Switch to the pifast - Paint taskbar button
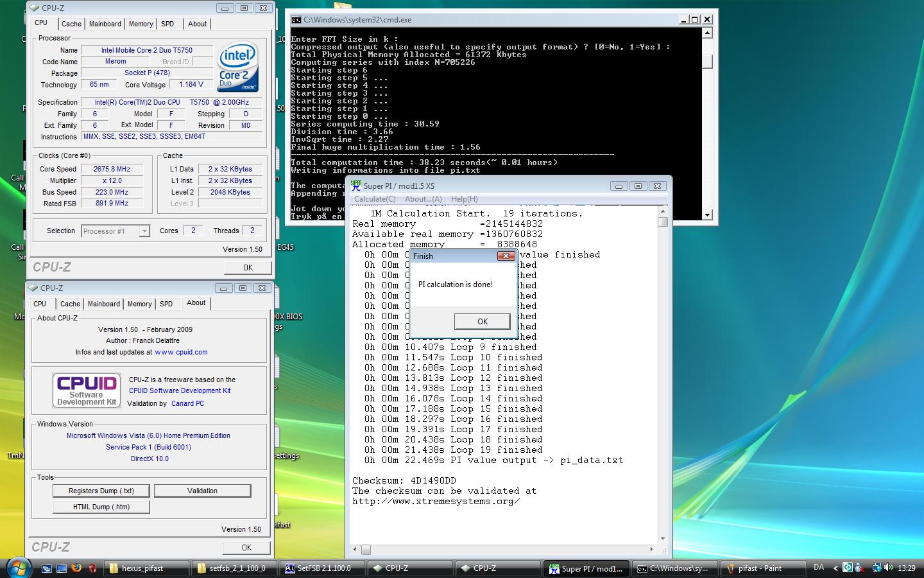 (x=762, y=568)
